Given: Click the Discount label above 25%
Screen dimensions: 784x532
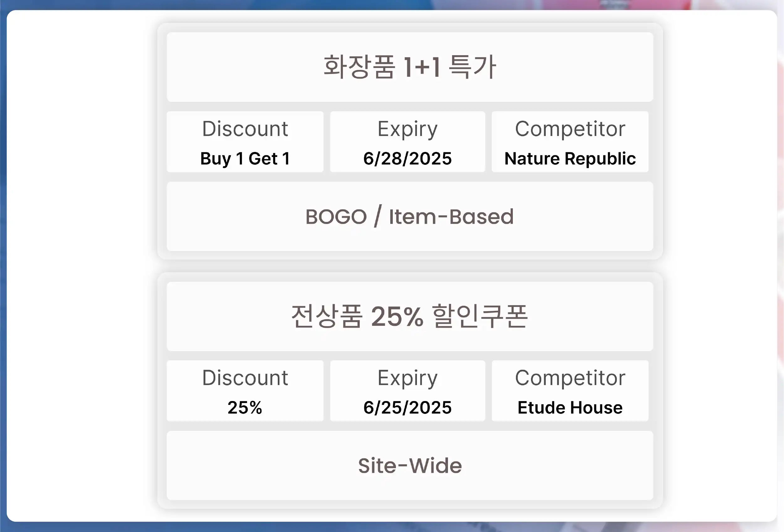Looking at the screenshot, I should [x=245, y=378].
